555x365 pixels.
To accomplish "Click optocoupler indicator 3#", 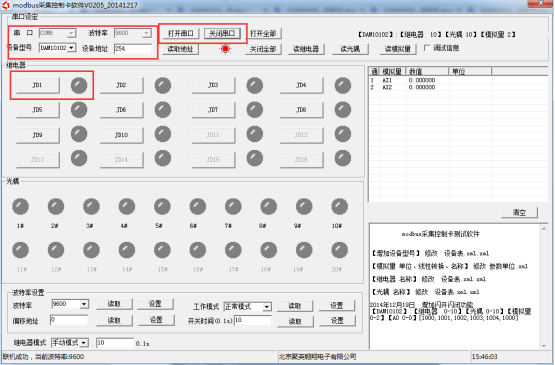I will click(91, 206).
